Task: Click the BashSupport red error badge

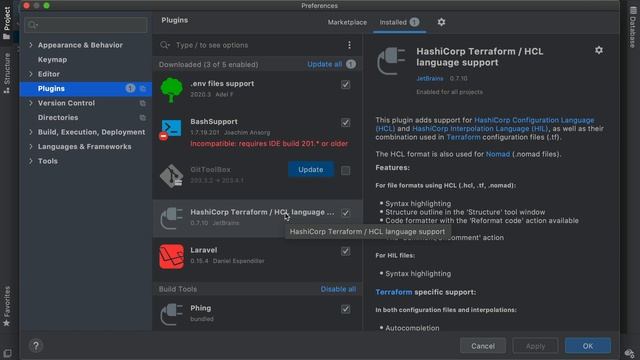Action: (x=163, y=136)
